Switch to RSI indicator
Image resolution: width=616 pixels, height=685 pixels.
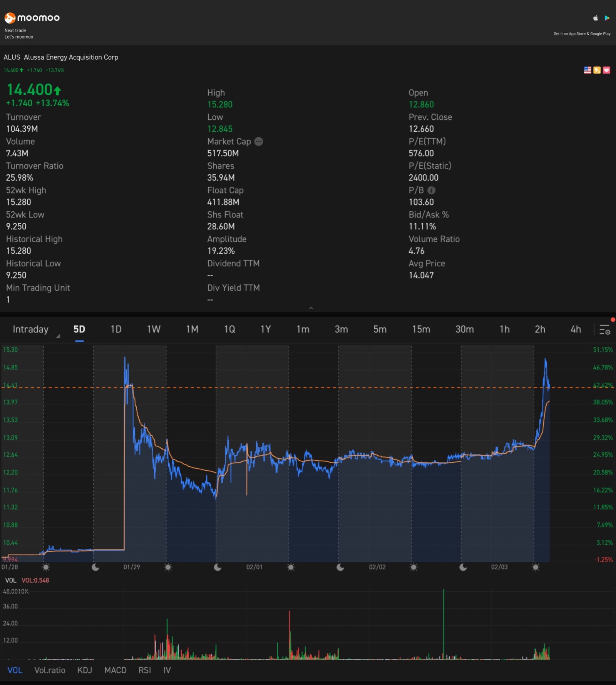[145, 670]
